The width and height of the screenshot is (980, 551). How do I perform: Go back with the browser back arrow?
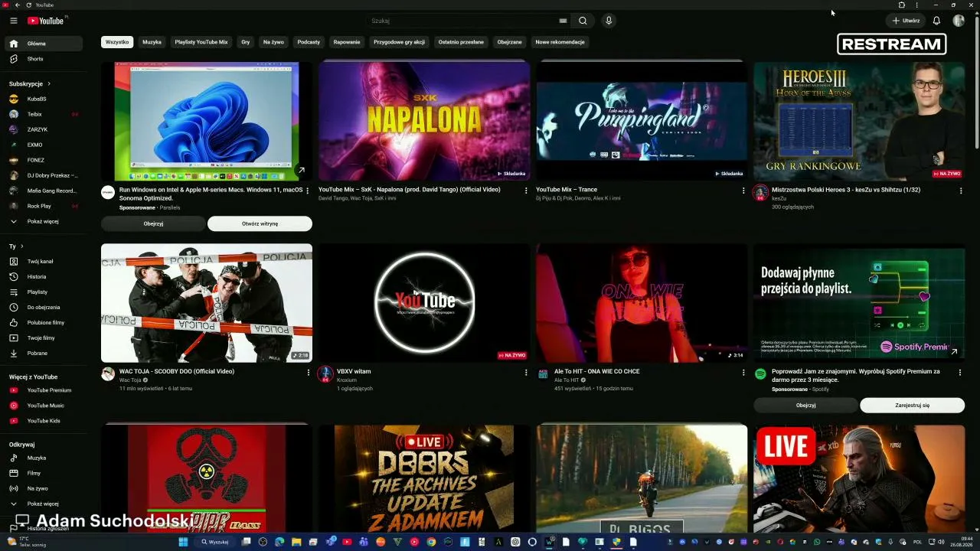click(17, 5)
